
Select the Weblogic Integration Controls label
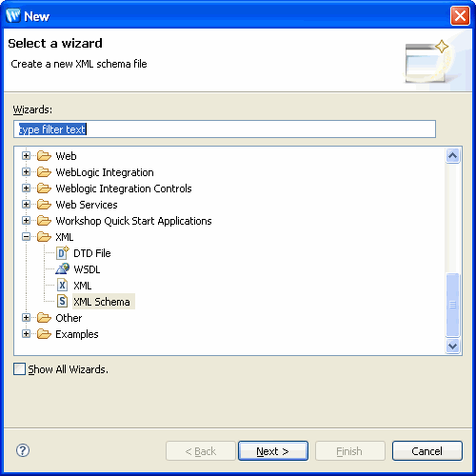[x=124, y=188]
